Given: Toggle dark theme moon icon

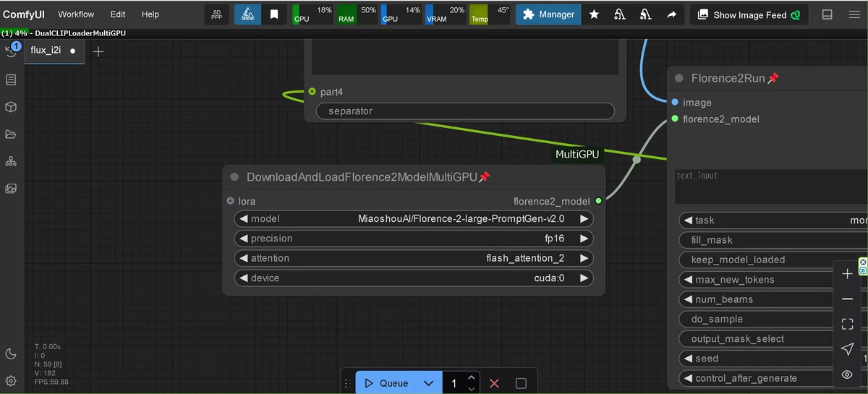Looking at the screenshot, I should 11,354.
